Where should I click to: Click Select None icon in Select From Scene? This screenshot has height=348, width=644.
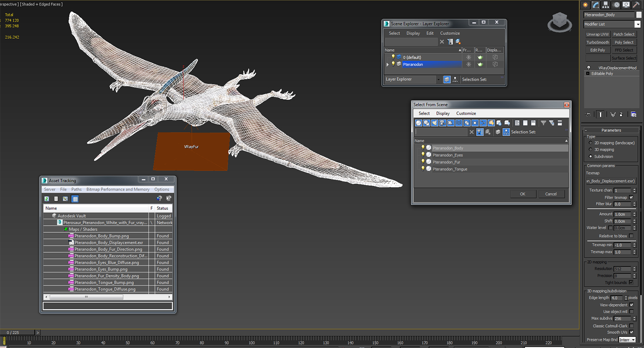tap(525, 123)
